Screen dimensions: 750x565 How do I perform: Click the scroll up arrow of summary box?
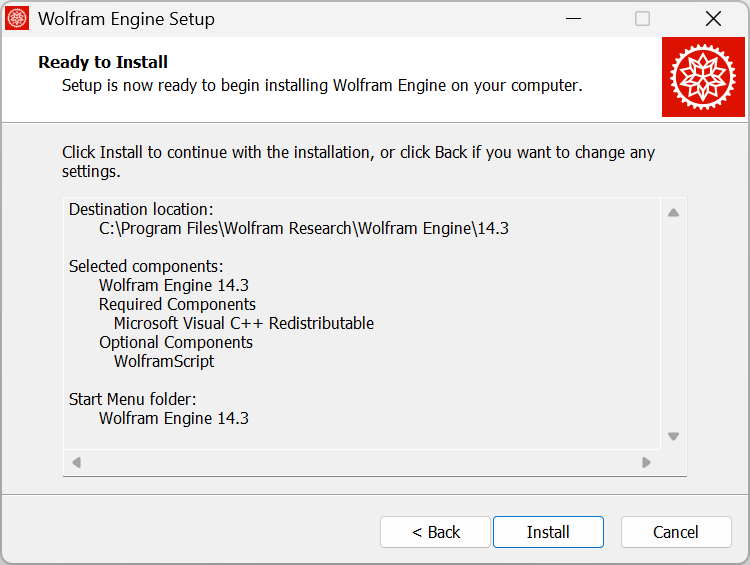[673, 212]
